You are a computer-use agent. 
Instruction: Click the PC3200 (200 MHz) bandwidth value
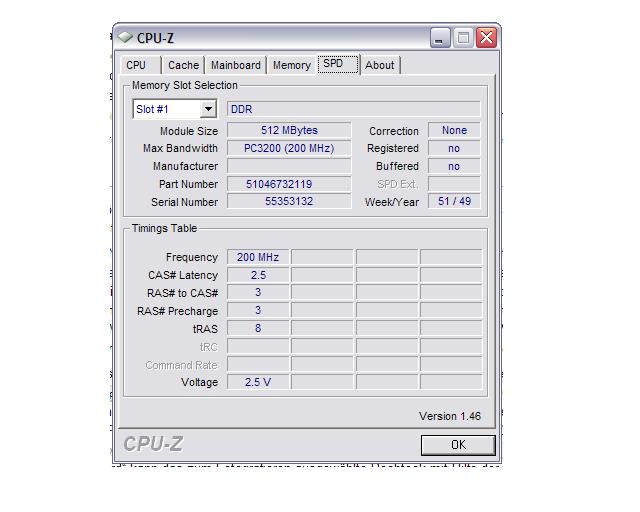tap(289, 148)
